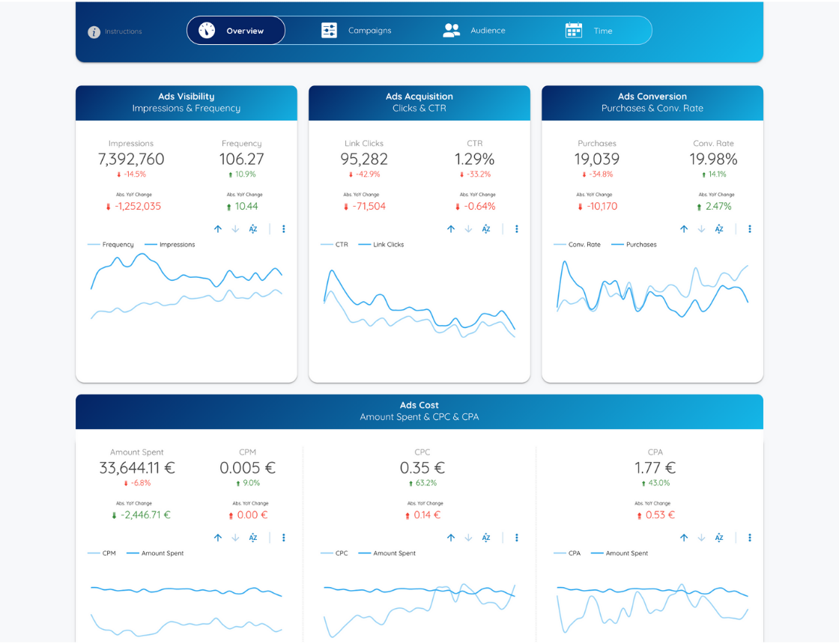Screen dimensions: 839x644
Task: Click the Frequency value 106.27
Action: coord(242,159)
